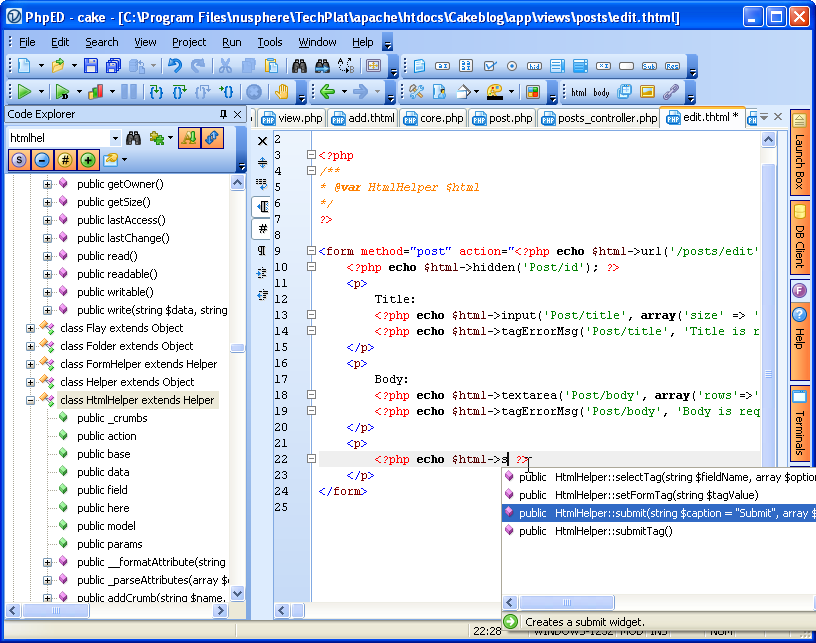Open the DB Client side panel
This screenshot has height=643, width=816.
click(x=799, y=237)
